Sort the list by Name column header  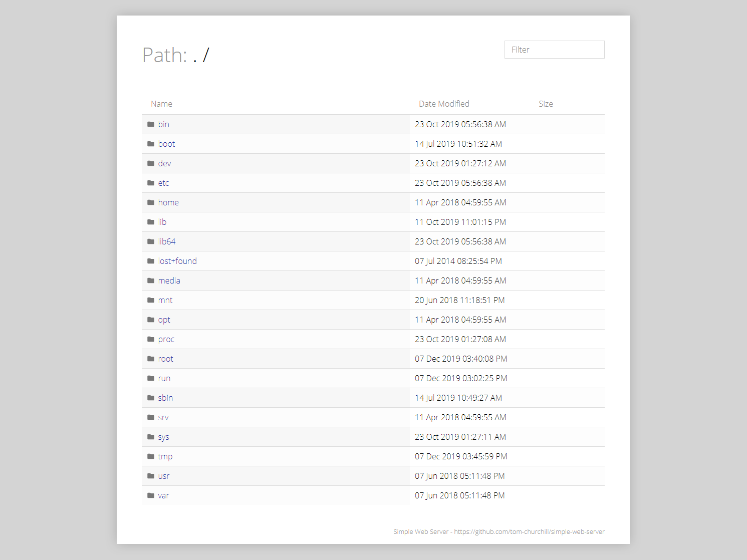(161, 104)
